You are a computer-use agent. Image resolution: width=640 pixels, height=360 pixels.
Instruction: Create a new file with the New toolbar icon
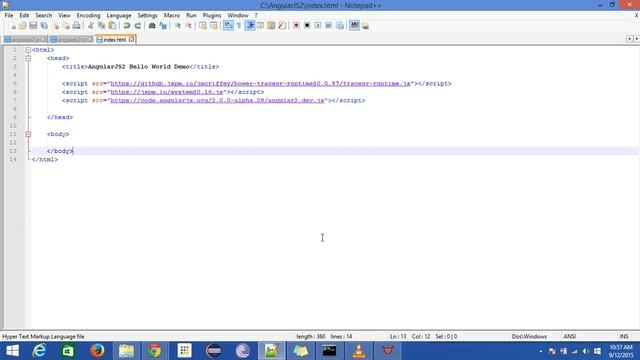(12, 26)
